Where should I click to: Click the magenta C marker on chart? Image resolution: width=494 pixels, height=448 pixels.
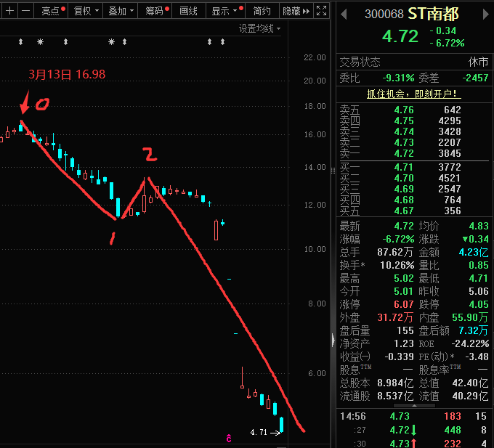tap(229, 438)
